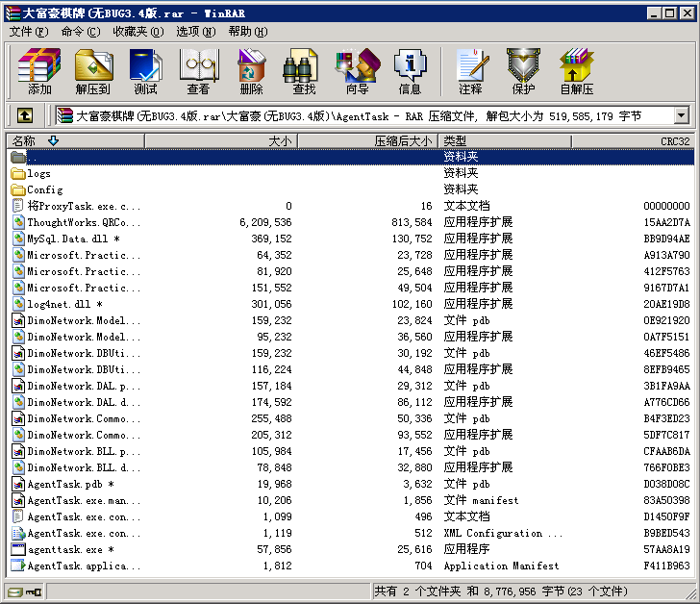Show archive Info (信息) icon
Viewport: 700px width, 604px height.
[410, 71]
